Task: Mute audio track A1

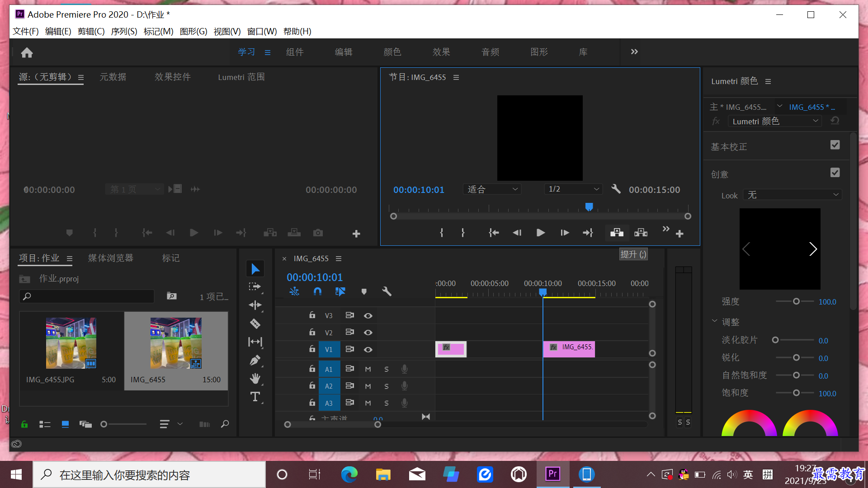Action: pos(368,369)
